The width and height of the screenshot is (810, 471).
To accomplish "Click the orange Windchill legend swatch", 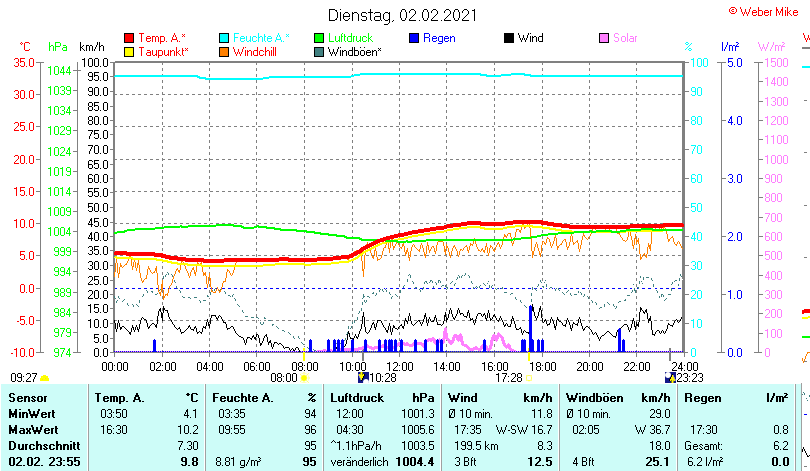I will click(225, 51).
